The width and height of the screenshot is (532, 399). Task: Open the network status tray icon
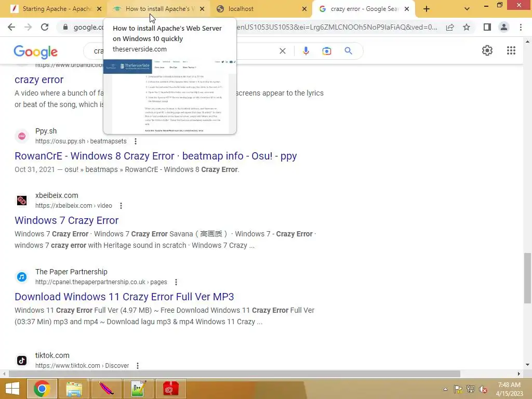point(471,389)
